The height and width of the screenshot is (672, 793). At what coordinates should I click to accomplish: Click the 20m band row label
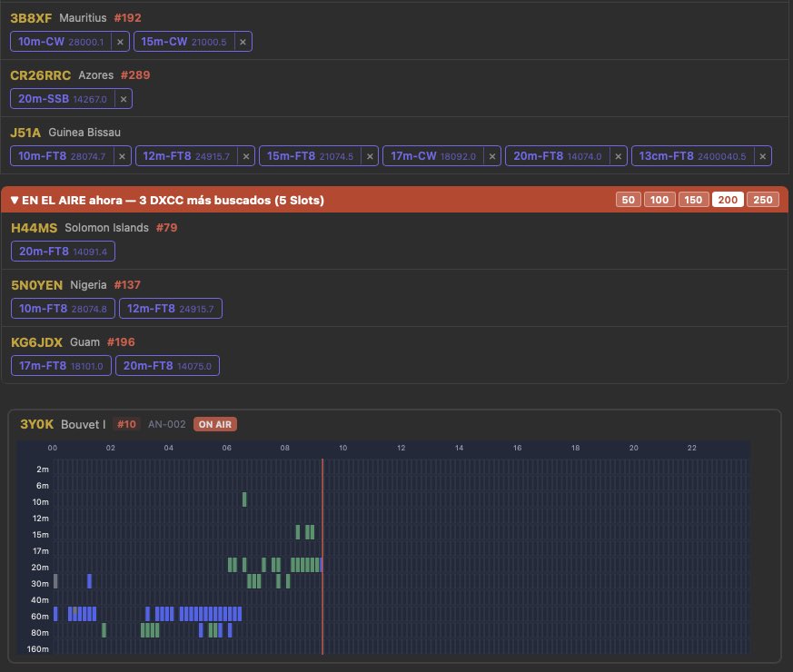(40, 568)
